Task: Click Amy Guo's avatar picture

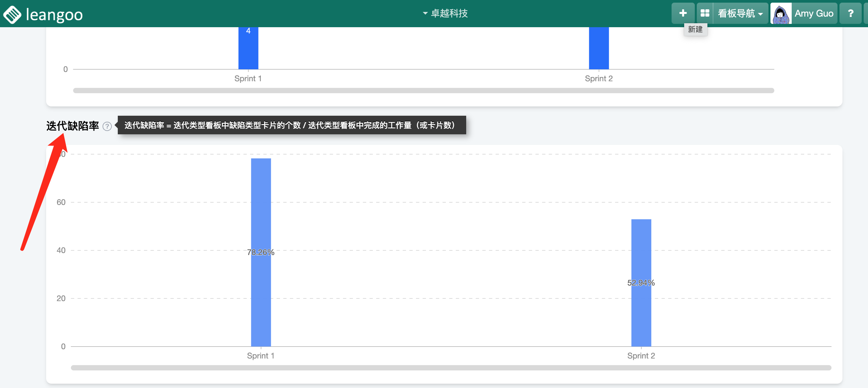Action: [x=781, y=14]
